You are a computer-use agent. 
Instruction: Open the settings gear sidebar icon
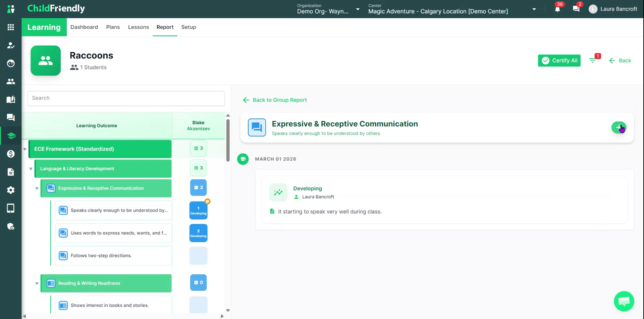coord(11,190)
